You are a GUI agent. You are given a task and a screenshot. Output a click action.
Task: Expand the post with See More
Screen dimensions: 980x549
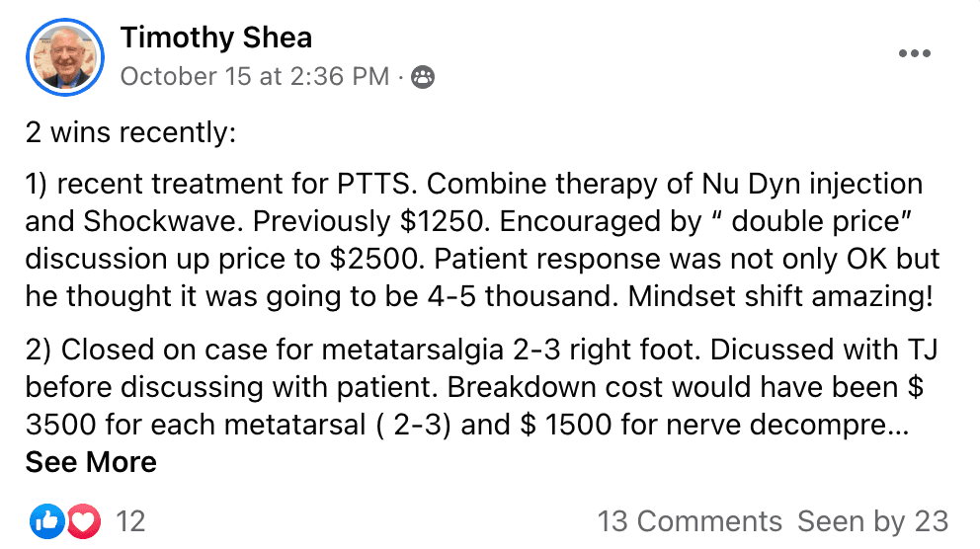click(x=91, y=462)
